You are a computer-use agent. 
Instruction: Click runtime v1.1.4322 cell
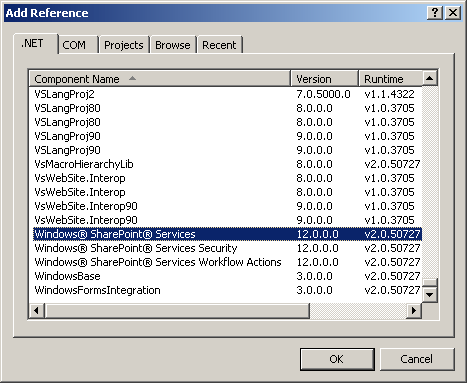[389, 94]
